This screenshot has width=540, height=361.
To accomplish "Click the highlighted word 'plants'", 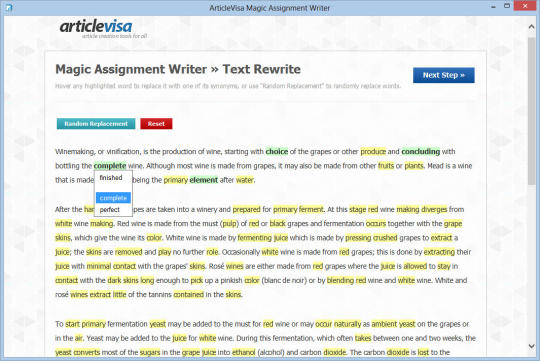I will (414, 166).
